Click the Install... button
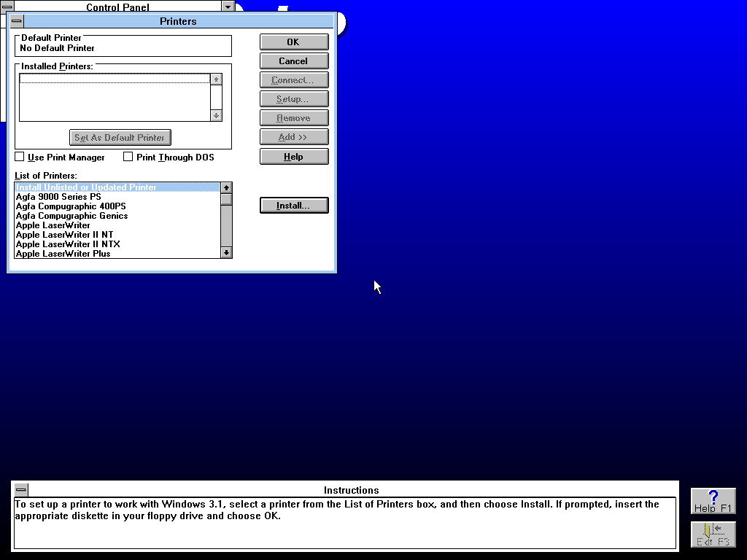This screenshot has width=747, height=560. pyautogui.click(x=294, y=205)
